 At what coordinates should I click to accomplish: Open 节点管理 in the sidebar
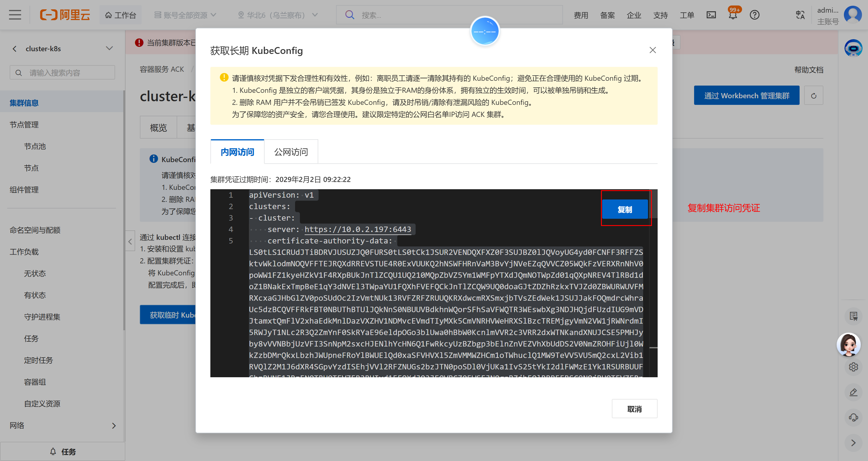(x=24, y=124)
